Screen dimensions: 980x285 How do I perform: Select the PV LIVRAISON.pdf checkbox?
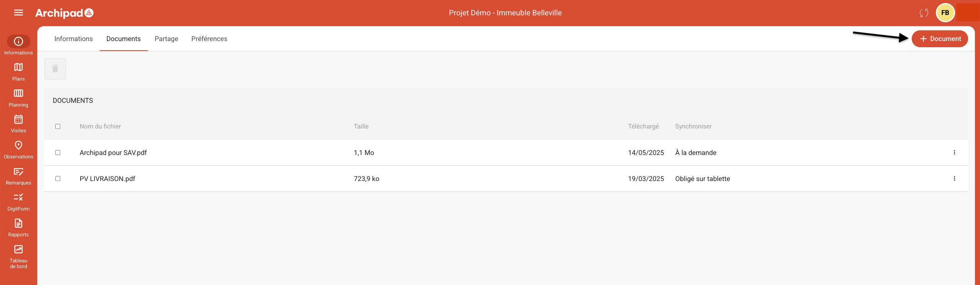click(x=58, y=179)
